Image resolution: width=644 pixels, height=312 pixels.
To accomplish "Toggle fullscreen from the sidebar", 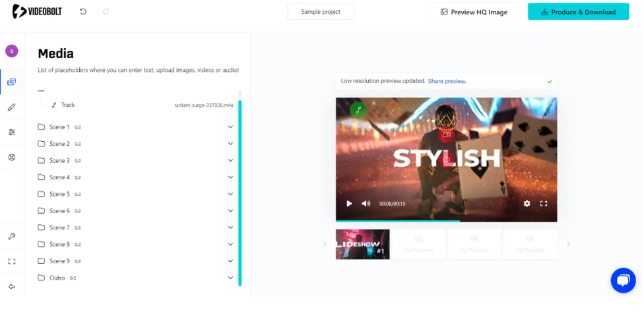I will (11, 261).
